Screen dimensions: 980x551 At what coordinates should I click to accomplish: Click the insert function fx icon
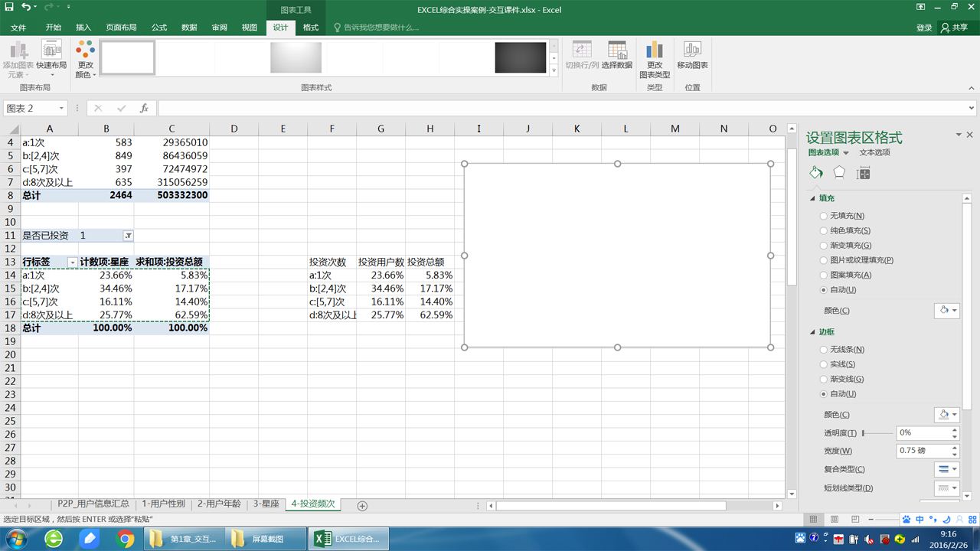click(x=144, y=109)
